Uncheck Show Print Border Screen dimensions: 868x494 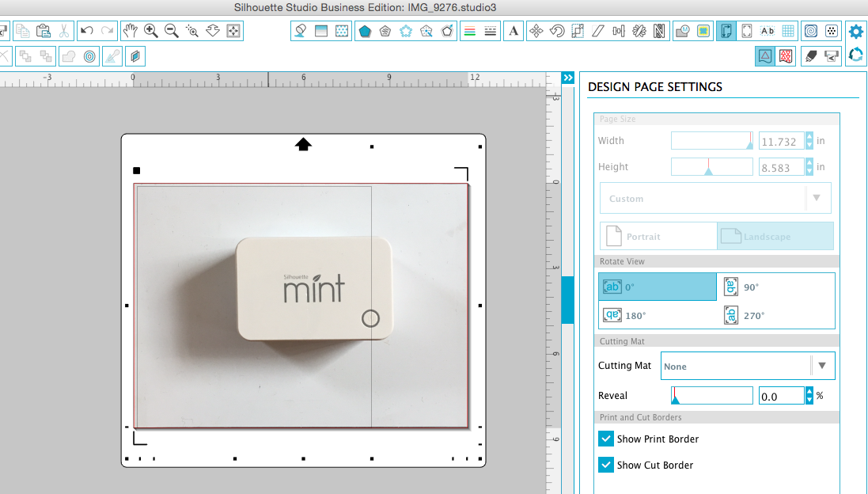pyautogui.click(x=606, y=439)
